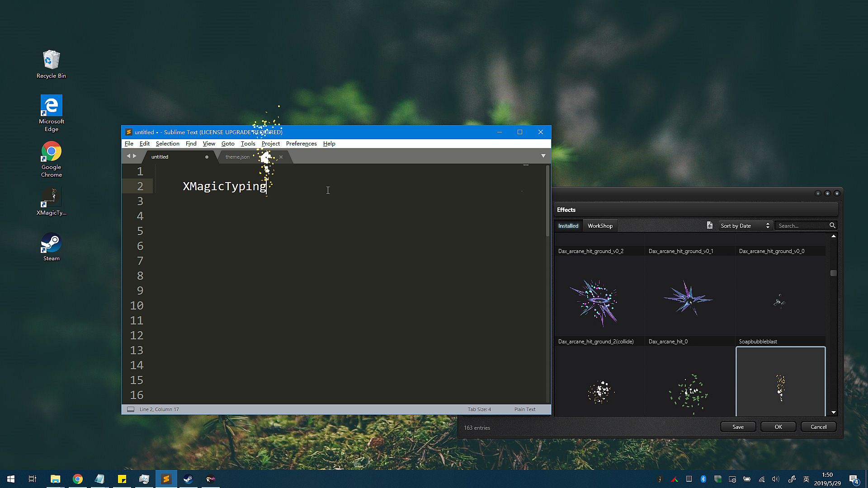Click the add new effect file icon
This screenshot has height=488, width=868.
coord(709,225)
